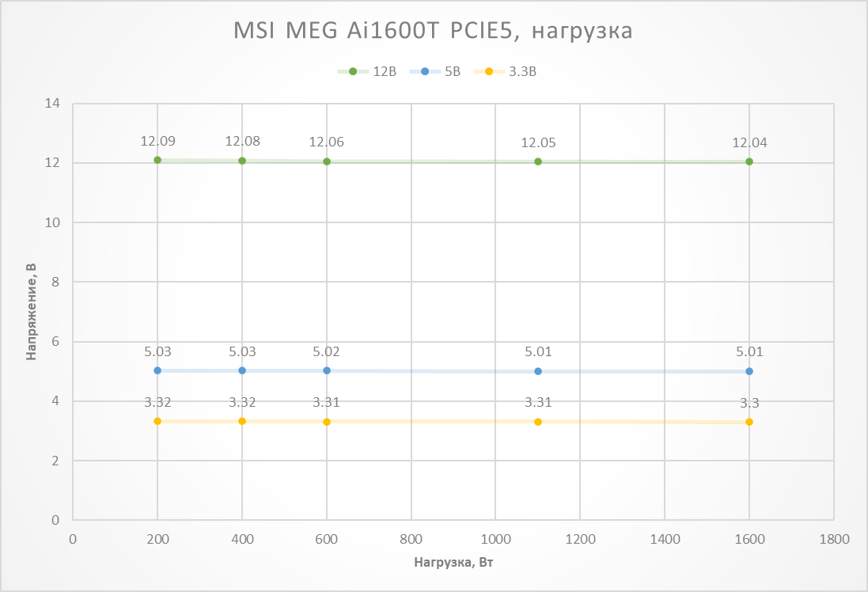Click the yellow legend marker for 3.3В
This screenshot has width=868, height=592.
click(489, 71)
